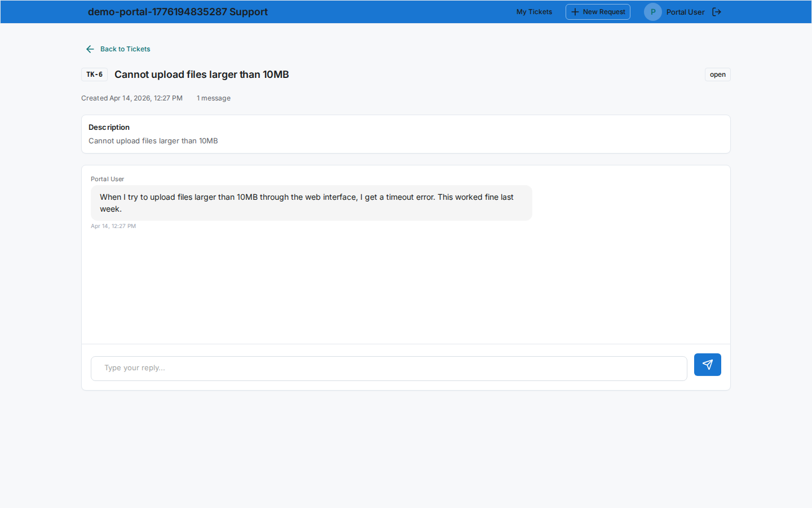
Task: Click the 1 message label
Action: coord(213,98)
